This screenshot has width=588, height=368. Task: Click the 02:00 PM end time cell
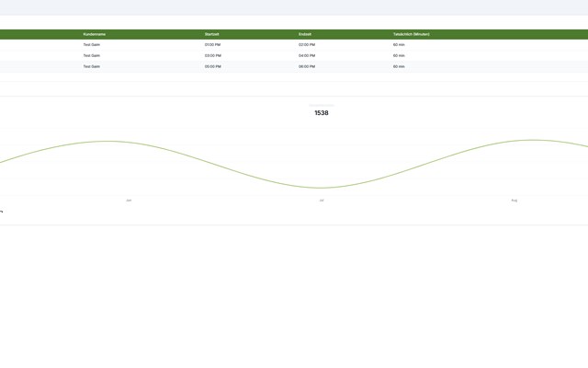tap(307, 45)
